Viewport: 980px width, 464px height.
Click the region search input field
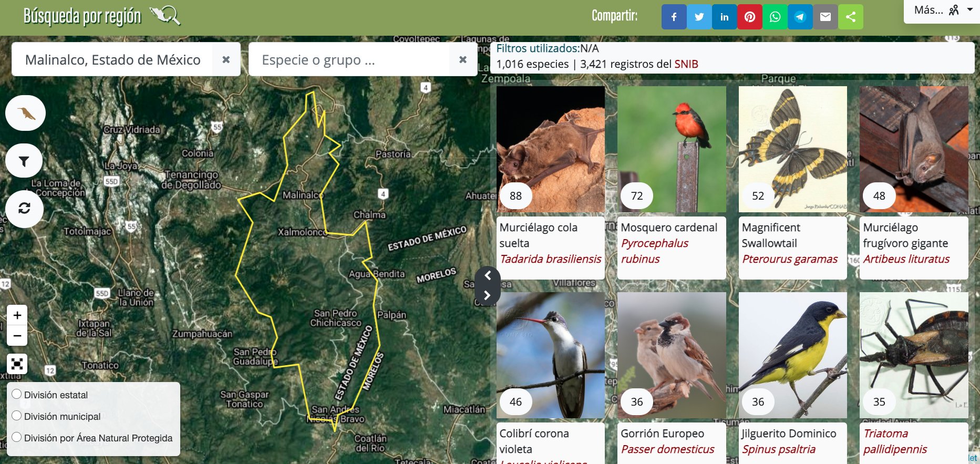[x=112, y=59]
